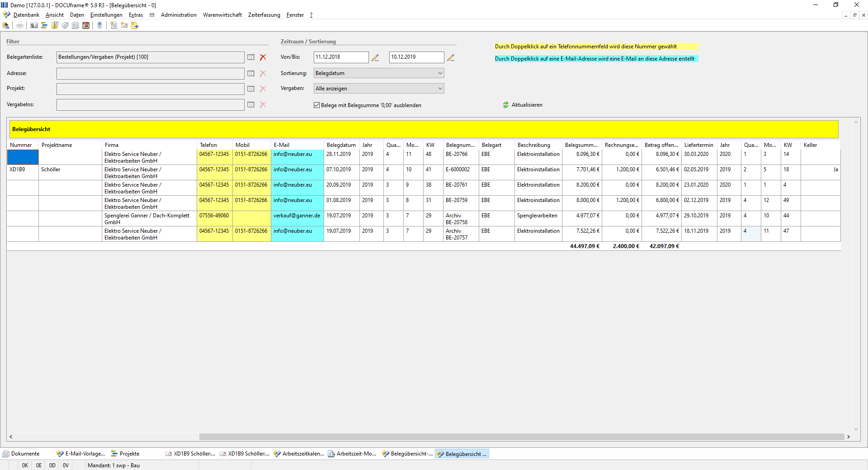Open the Warenwirtschaft menu

(222, 15)
